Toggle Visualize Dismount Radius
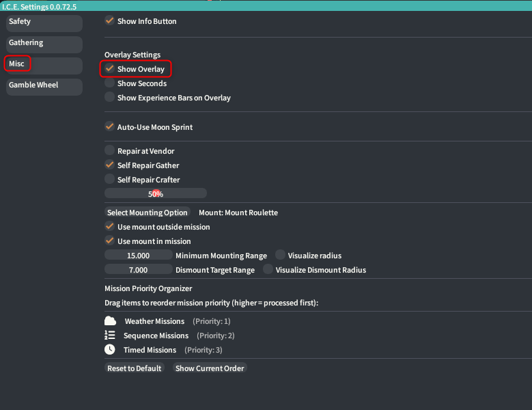Viewport: 532px width, 410px height. 268,270
